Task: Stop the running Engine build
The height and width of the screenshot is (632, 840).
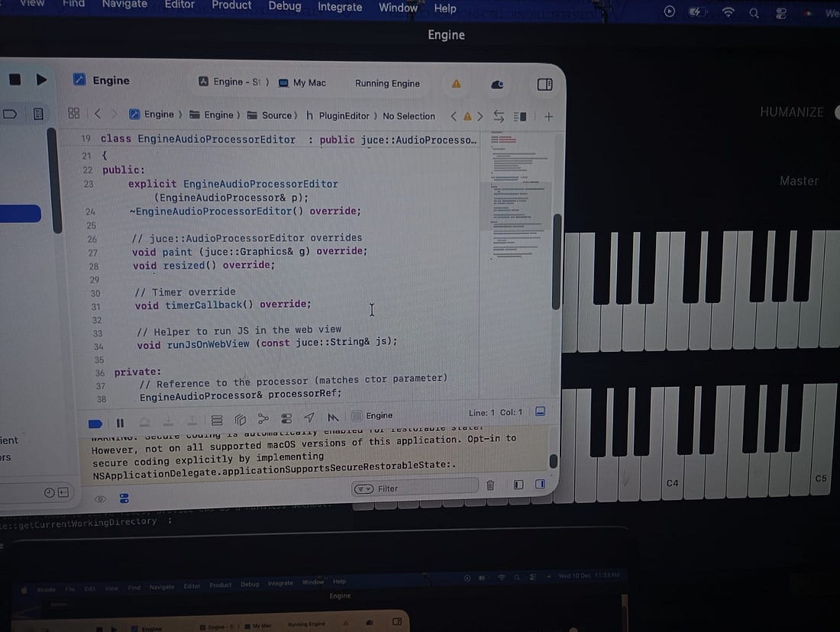Action: pos(15,80)
